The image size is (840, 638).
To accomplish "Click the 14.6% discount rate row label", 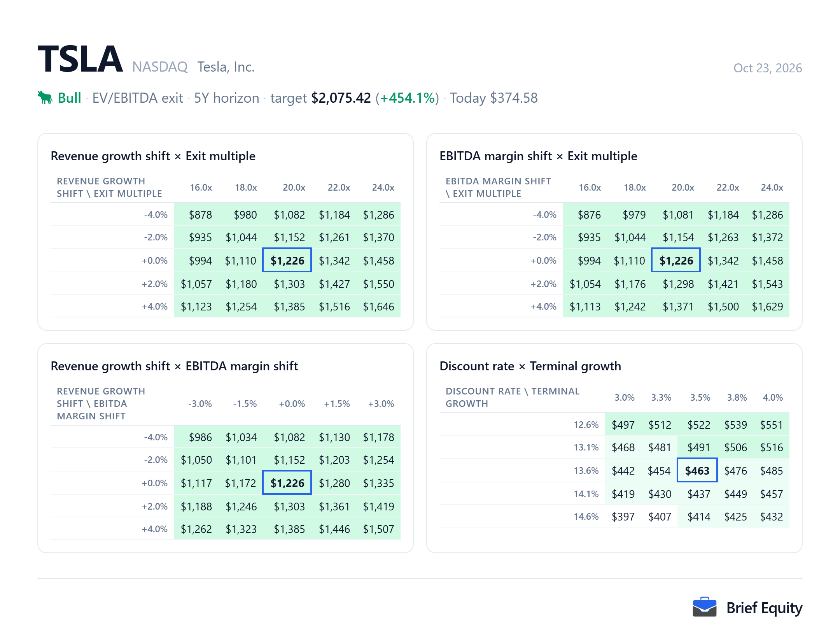I will tap(586, 517).
